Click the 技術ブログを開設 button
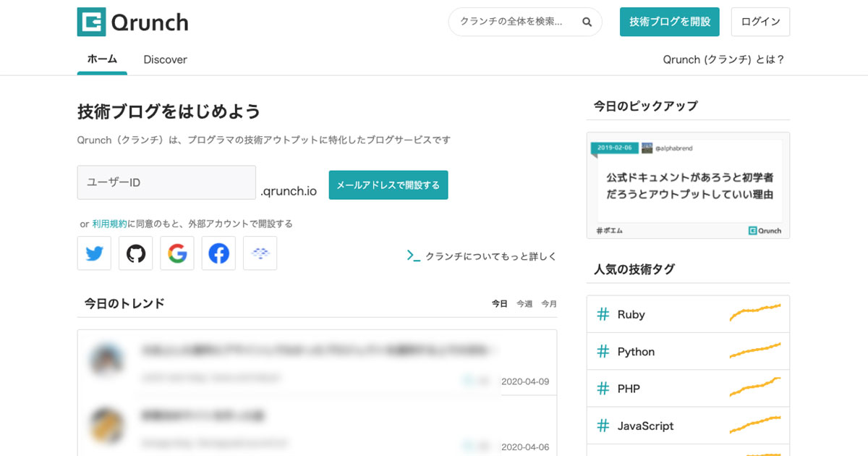 click(x=669, y=22)
